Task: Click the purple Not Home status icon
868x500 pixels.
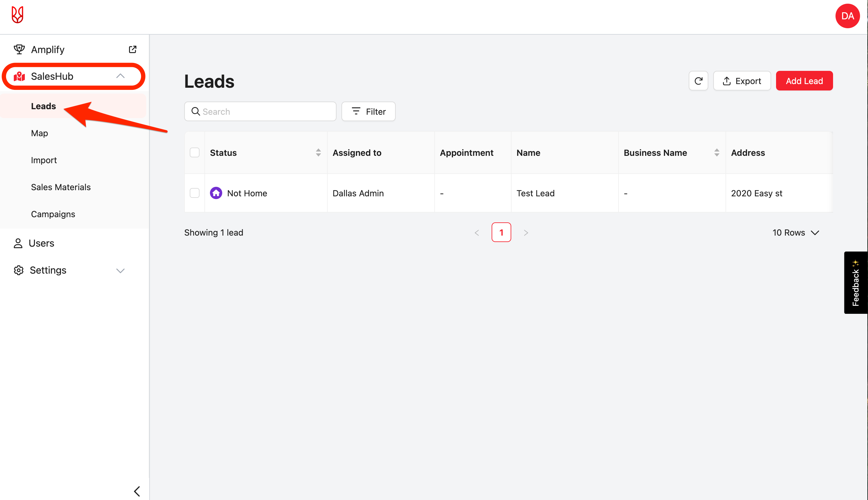Action: [x=216, y=193]
